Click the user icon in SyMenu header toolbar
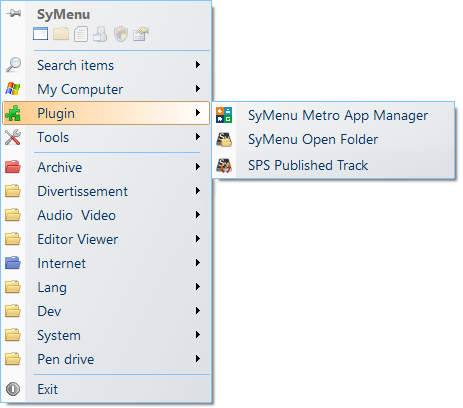Viewport: 463px width, 408px height. coord(100,34)
